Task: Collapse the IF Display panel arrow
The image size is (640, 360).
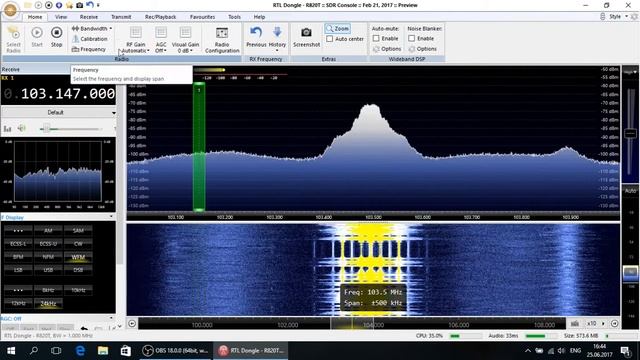Action: click(111, 217)
